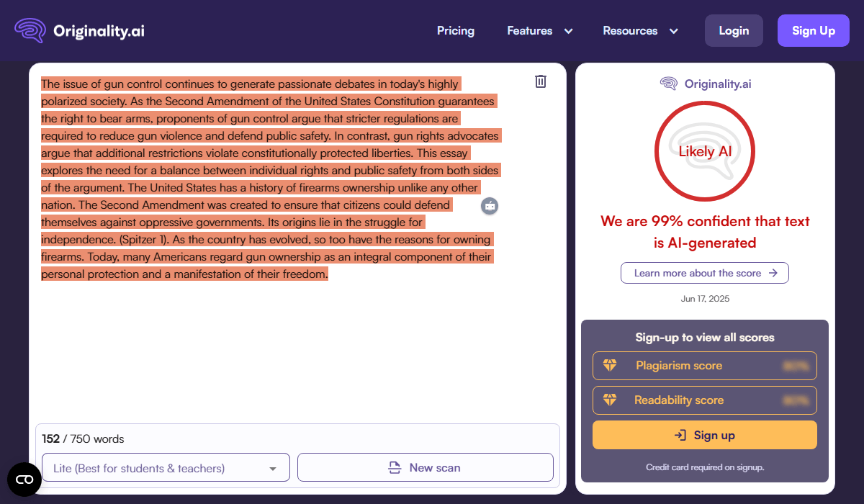
Task: Click the login arrow icon in Sign up button
Action: pos(680,435)
